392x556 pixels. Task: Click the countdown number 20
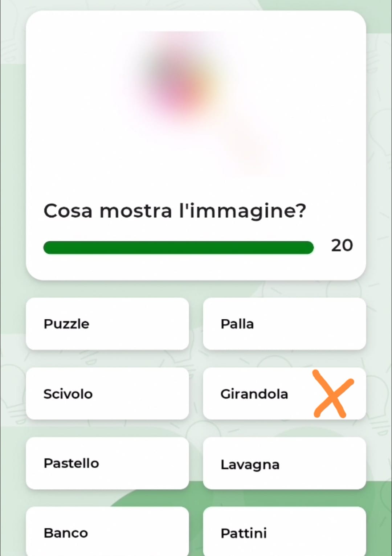click(342, 246)
